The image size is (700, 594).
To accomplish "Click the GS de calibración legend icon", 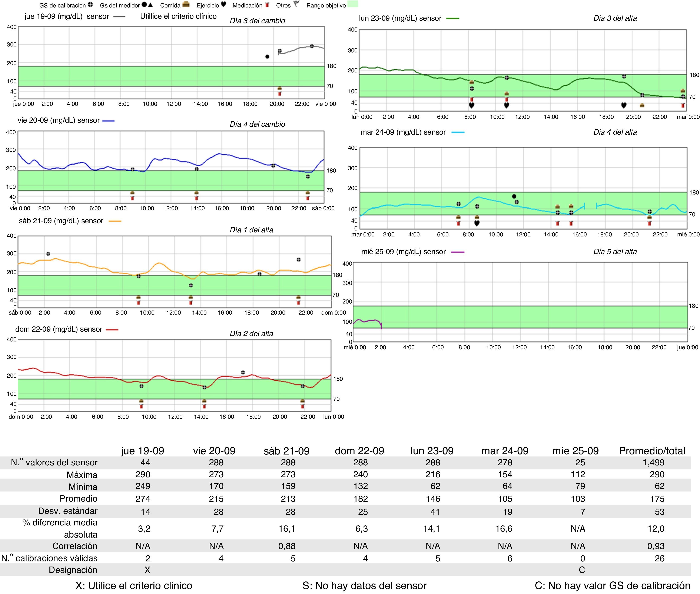I will (x=90, y=5).
